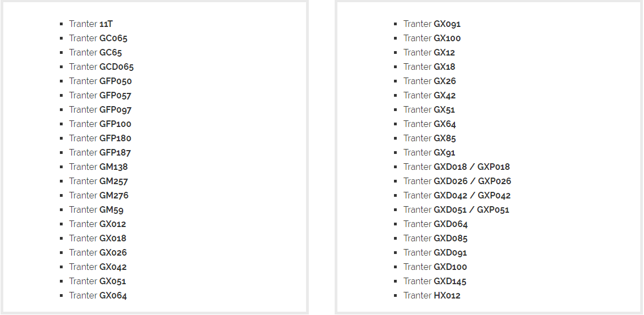
Task: Open Tranter GX064 at list bottom
Action: click(98, 295)
